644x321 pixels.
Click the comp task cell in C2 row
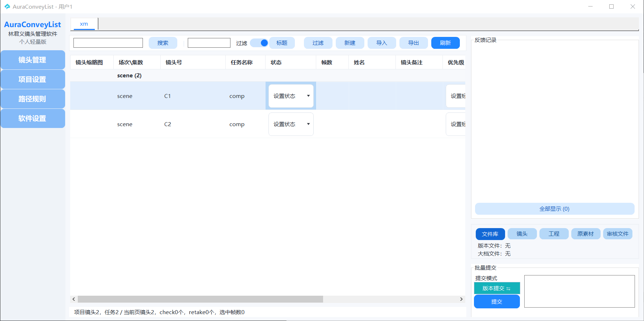(246, 124)
